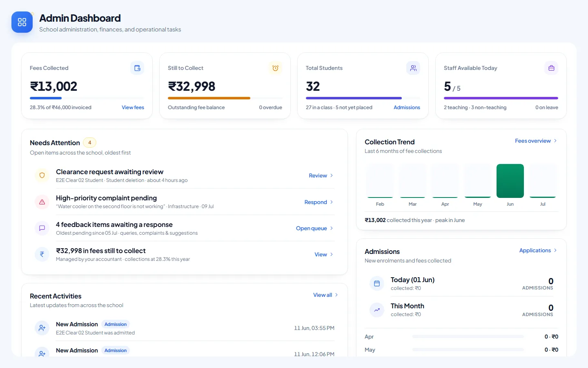Image resolution: width=588 pixels, height=368 pixels.
Task: Click the 11 Jun, 03:55 PM timestamp
Action: (x=314, y=328)
